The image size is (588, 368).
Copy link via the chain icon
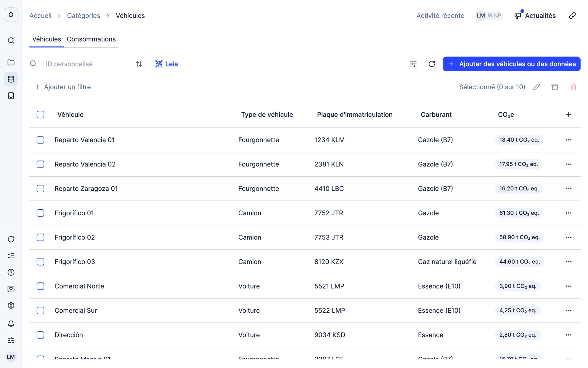pos(572,16)
